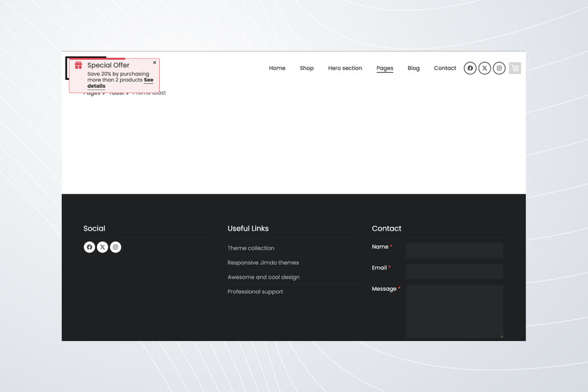Click the Special Offer heading text
The height and width of the screenshot is (392, 588).
108,65
